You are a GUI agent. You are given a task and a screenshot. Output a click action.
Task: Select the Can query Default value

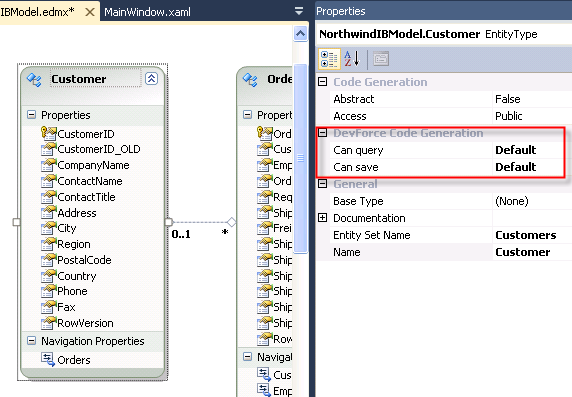[515, 150]
